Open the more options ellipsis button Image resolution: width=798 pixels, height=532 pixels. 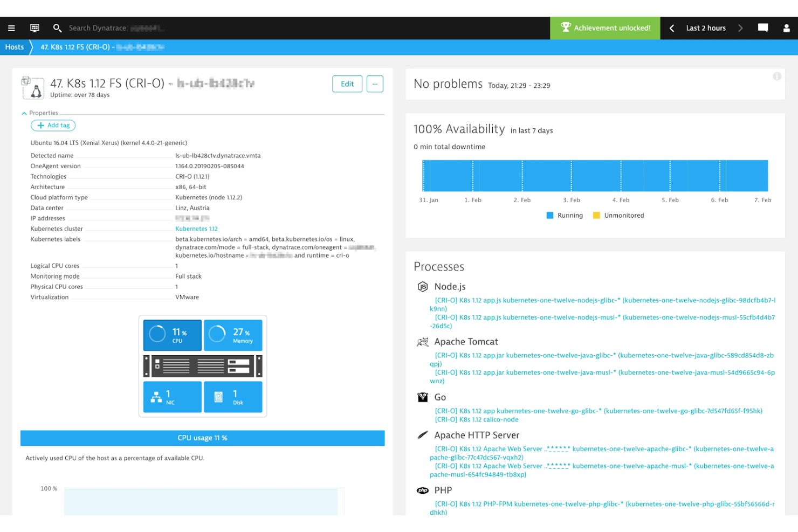point(375,84)
